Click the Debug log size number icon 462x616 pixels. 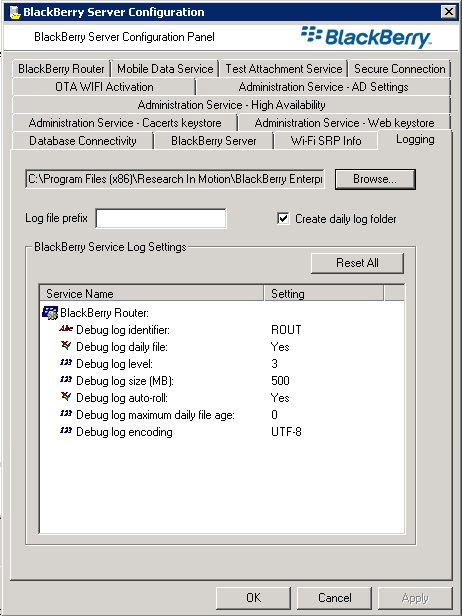tap(66, 380)
